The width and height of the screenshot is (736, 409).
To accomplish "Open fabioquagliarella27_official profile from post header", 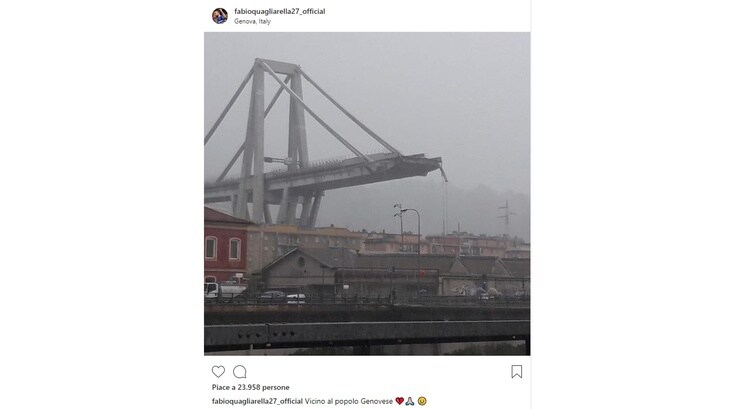I will (x=280, y=11).
